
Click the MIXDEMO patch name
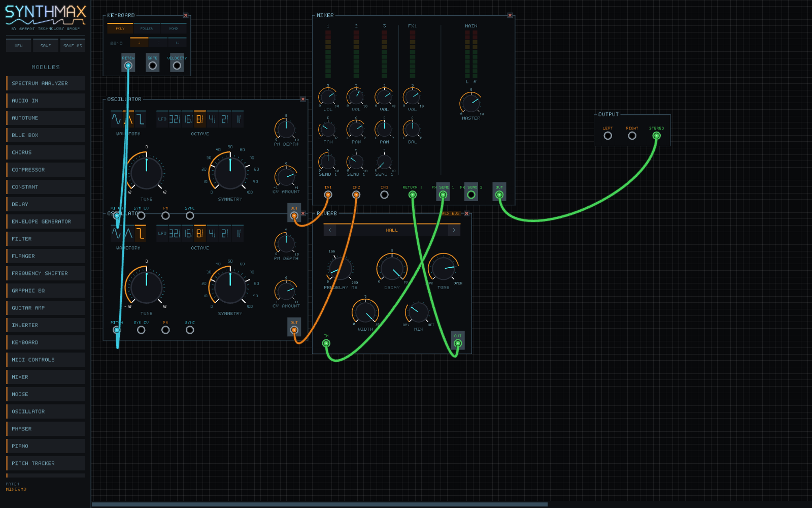tap(16, 490)
